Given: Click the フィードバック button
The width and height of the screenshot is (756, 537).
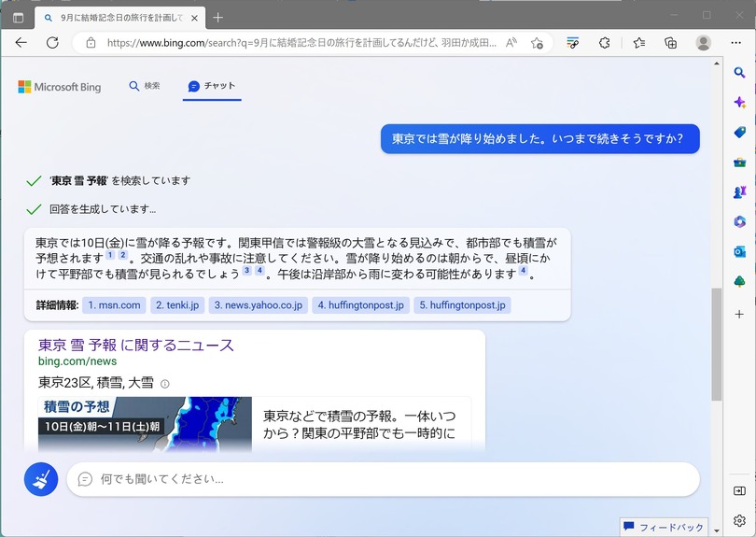Looking at the screenshot, I should [x=665, y=527].
